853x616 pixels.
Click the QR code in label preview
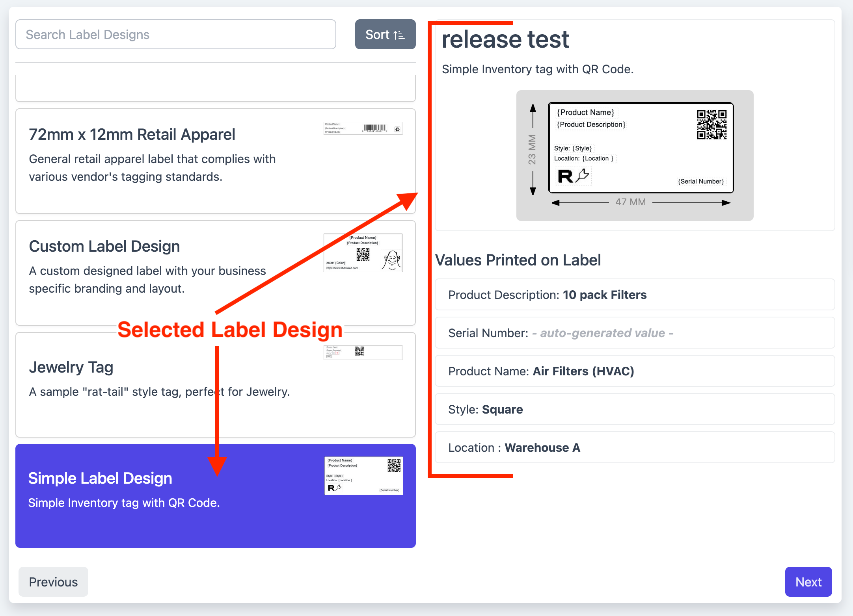tap(711, 124)
